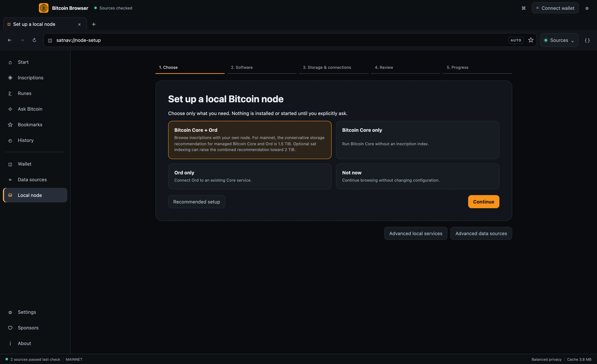This screenshot has height=364, width=597.
Task: Go to step 5. Progress
Action: pos(477,68)
